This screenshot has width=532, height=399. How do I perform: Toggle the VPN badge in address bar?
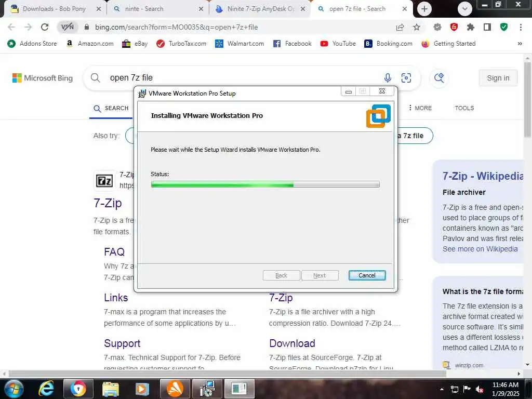pyautogui.click(x=67, y=27)
